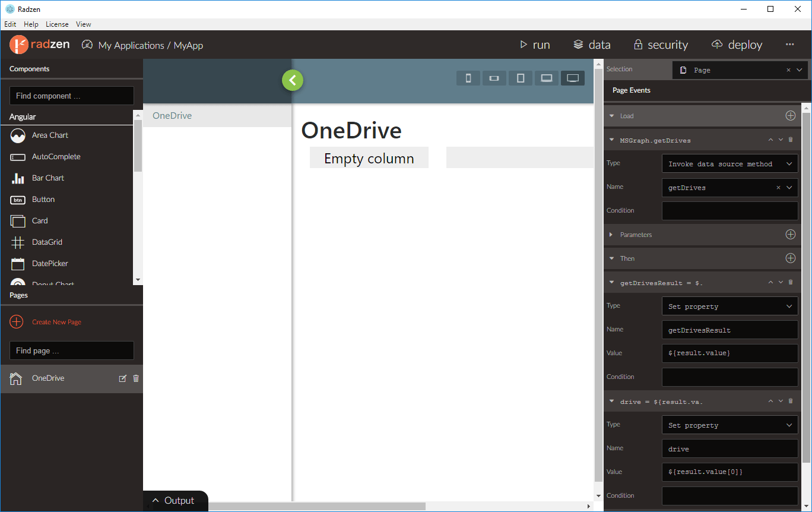The image size is (812, 512).
Task: Collapse the MSGraph.getDrives section
Action: pyautogui.click(x=611, y=140)
